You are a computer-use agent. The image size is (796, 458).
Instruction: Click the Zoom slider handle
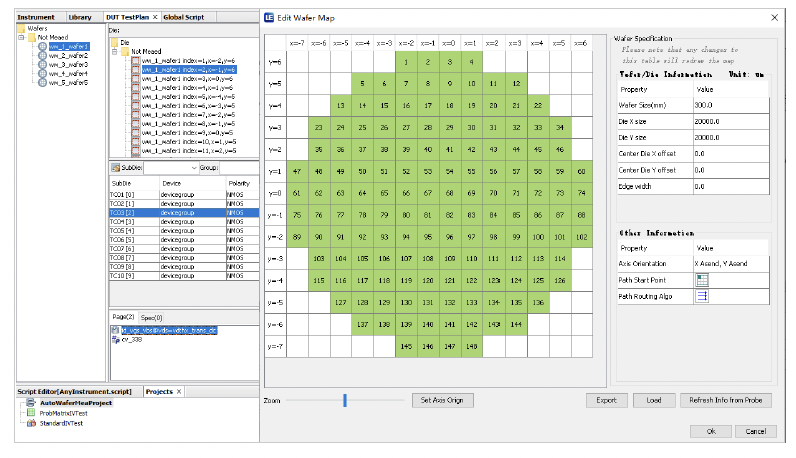[345, 400]
